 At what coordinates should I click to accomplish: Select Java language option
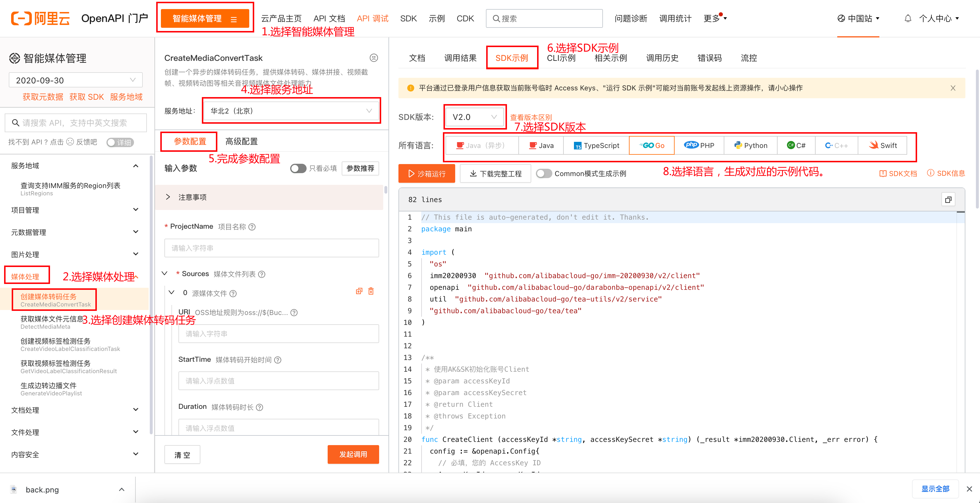point(541,145)
